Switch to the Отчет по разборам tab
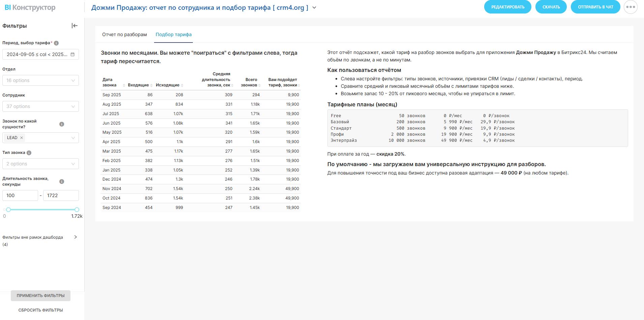The image size is (644, 320). coord(124,34)
